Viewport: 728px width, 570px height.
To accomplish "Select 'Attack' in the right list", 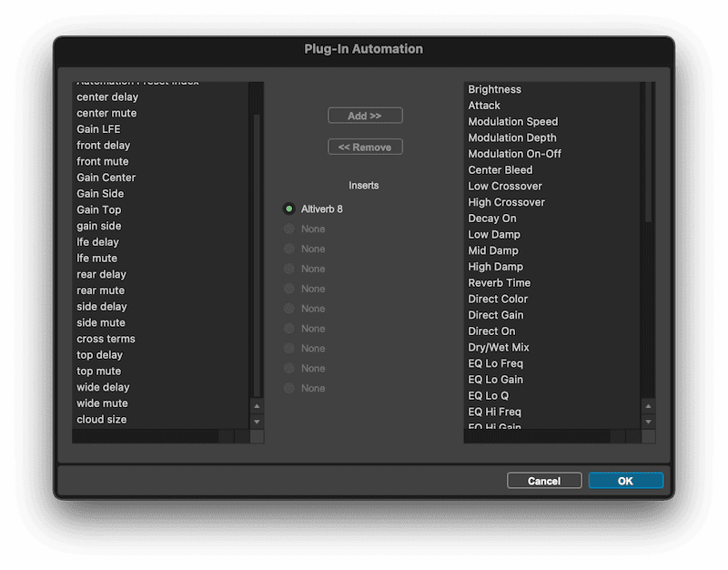I will coord(484,106).
